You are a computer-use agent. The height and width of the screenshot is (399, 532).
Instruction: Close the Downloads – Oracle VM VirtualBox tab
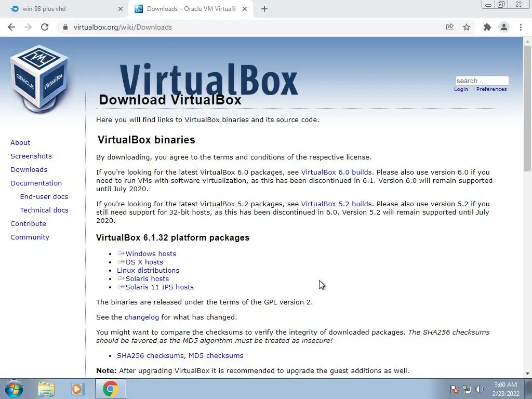[x=245, y=9]
